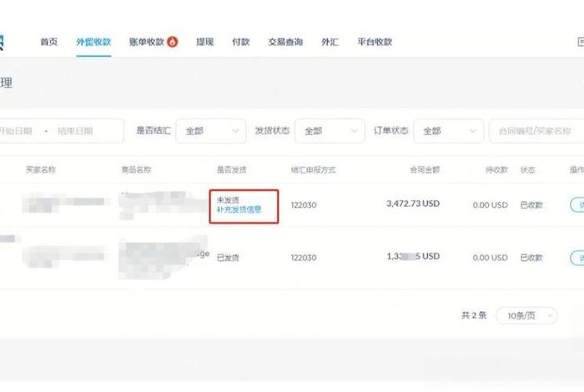Expand the 是否结汇 dropdown
This screenshot has height=392, width=584.
[211, 131]
